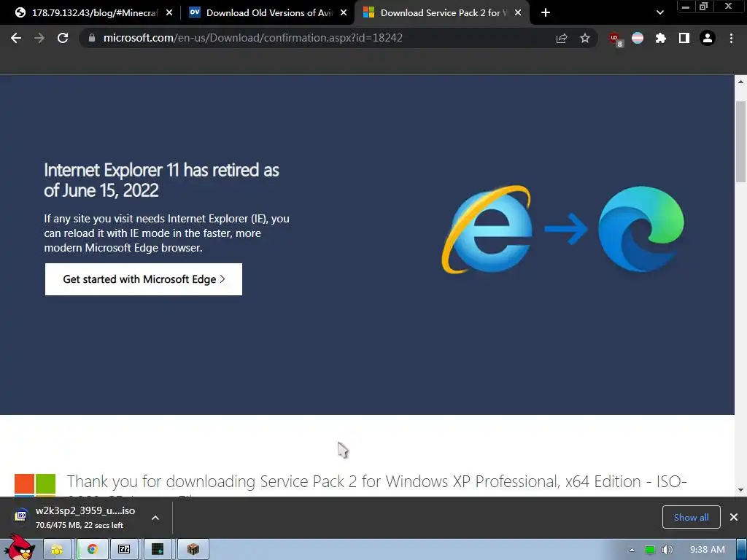Close the Download Old Versions tab
The width and height of the screenshot is (747, 560).
click(x=344, y=13)
